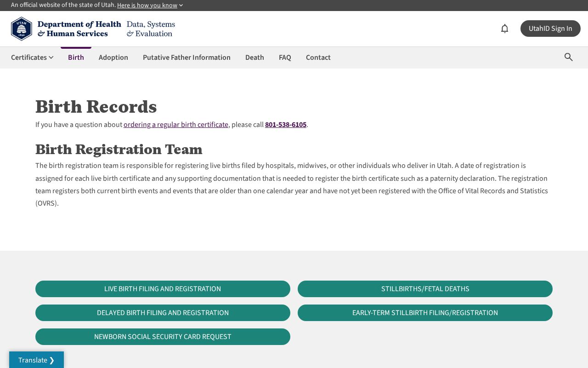Open Putative Father Information page

(x=187, y=57)
